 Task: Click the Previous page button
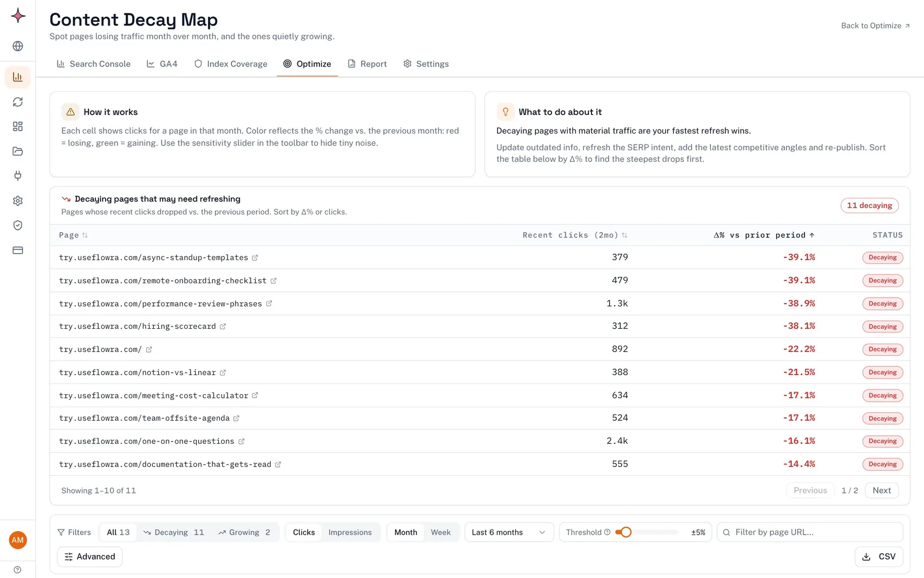(x=810, y=491)
